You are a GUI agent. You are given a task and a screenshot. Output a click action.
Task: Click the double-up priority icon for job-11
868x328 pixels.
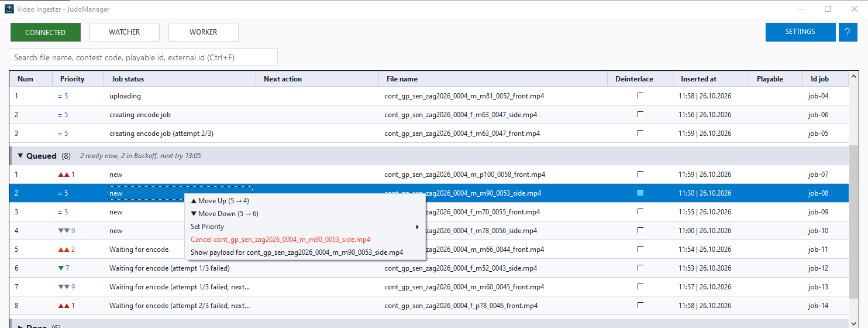[64, 250]
